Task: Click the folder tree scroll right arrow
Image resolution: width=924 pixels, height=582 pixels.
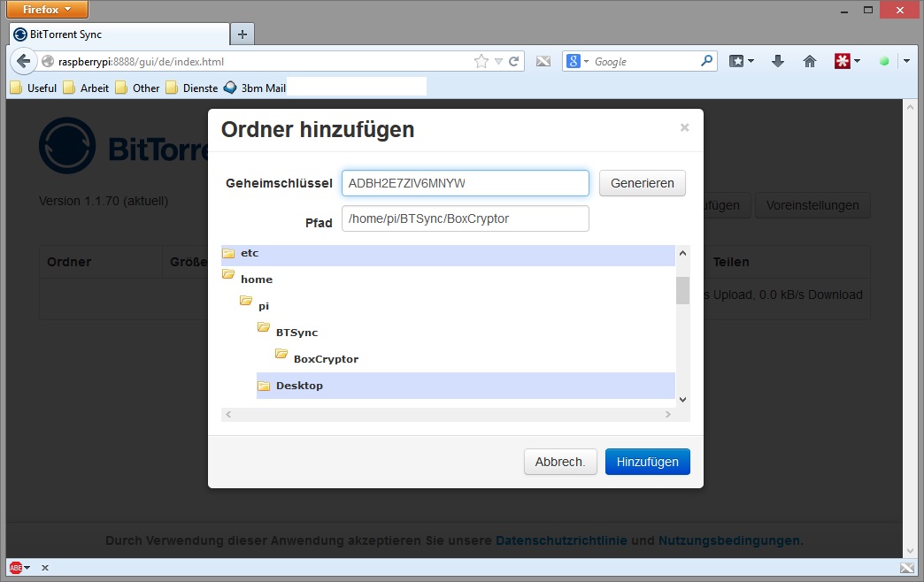Action: pos(667,414)
